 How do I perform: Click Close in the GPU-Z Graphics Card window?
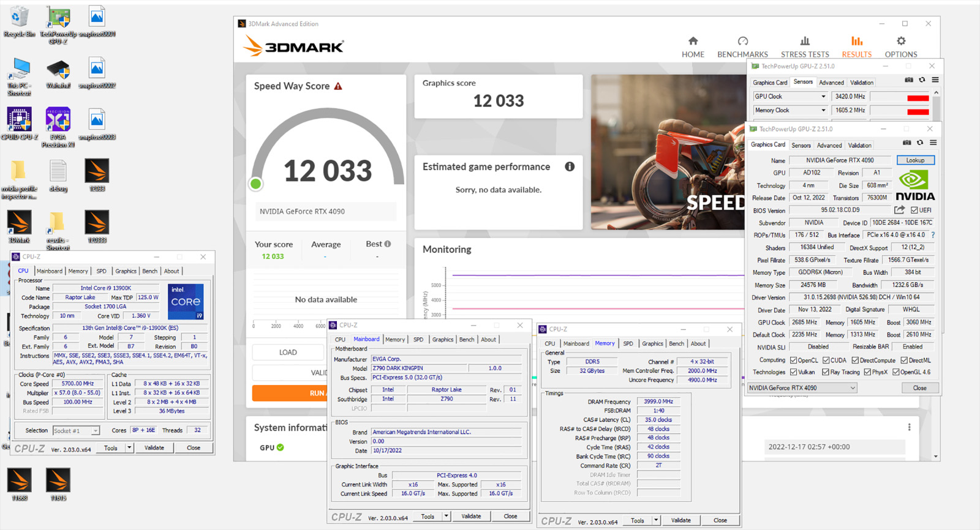[x=919, y=388]
